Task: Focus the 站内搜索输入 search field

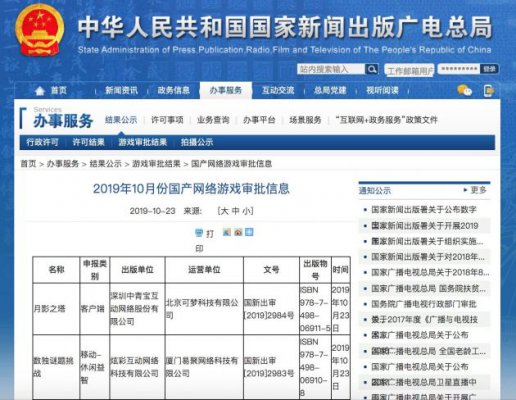Action: click(331, 69)
